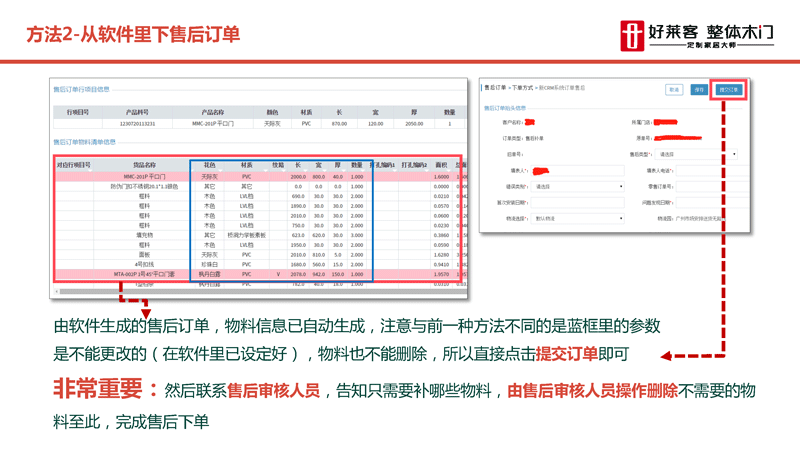The width and height of the screenshot is (800, 450).
Task: Click the materials table horizontal scrollbar
Action: click(250, 292)
